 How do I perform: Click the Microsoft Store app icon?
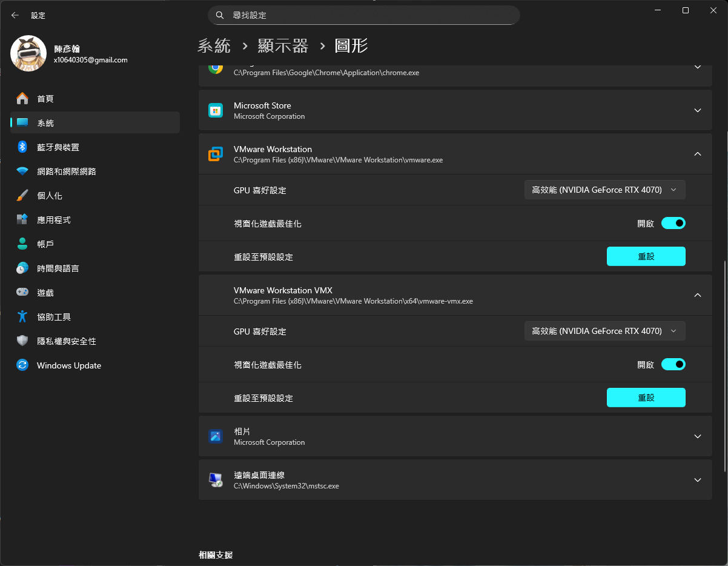[x=216, y=110]
